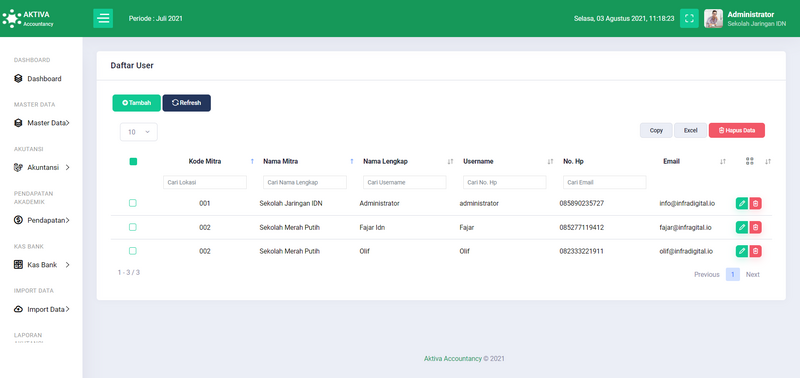Open the Kas Bank menu item

click(x=41, y=265)
